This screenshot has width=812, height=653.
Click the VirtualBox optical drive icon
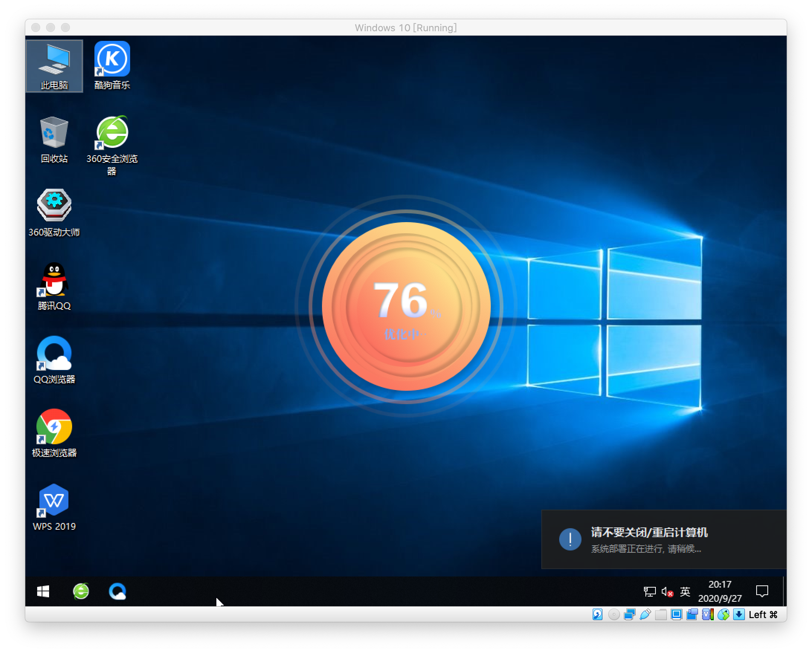click(x=613, y=614)
